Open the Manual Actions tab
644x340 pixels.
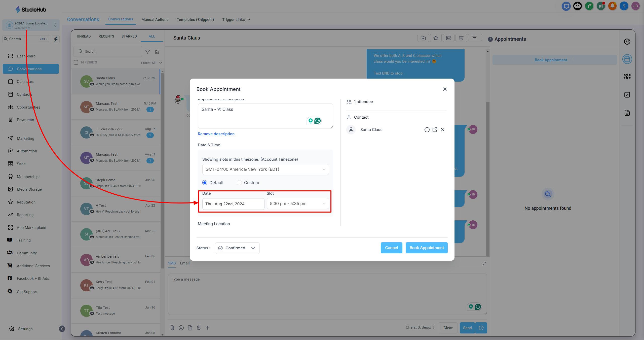coord(155,20)
